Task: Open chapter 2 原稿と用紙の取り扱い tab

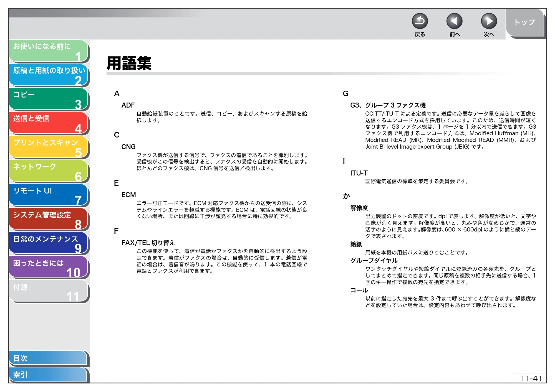Action: tap(48, 75)
